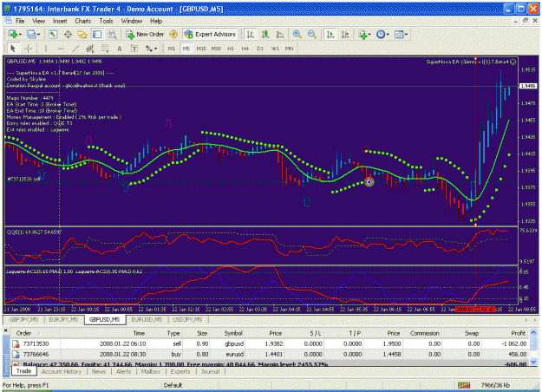Select the text label tool

click(134, 49)
